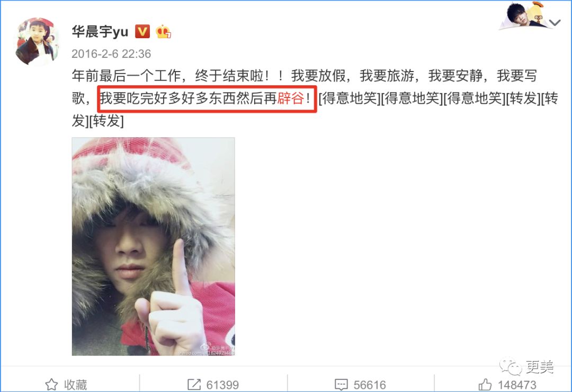Click the red 辟谷 keyword link
Screen dimensions: 572x392
[x=291, y=98]
